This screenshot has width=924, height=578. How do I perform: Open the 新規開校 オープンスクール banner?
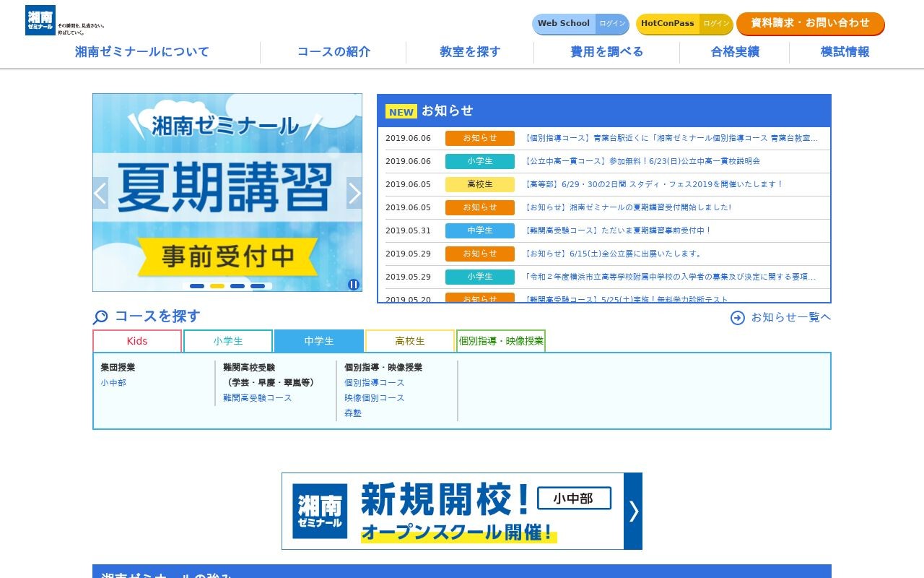tap(462, 512)
